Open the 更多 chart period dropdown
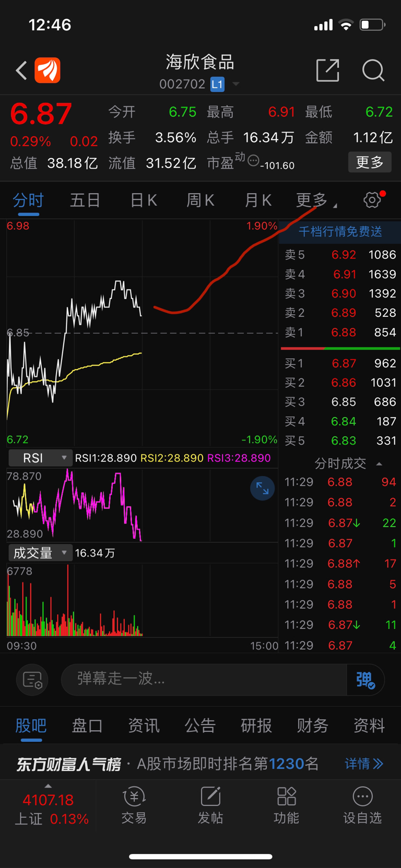 (x=316, y=200)
